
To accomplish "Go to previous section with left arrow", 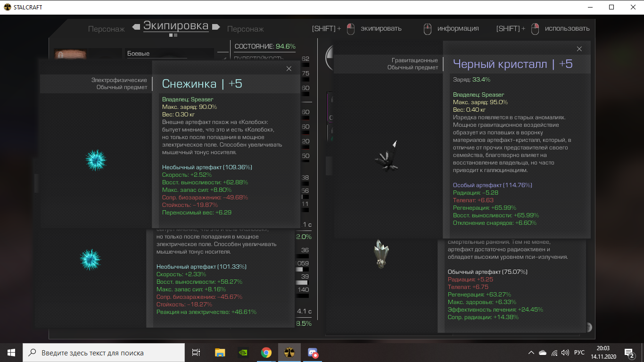I will [136, 27].
